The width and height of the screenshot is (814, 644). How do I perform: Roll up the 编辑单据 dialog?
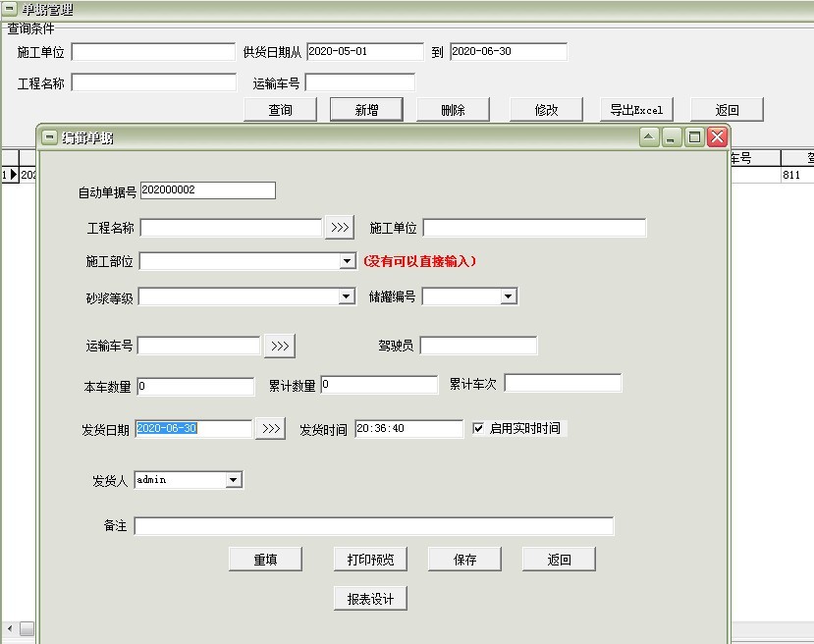click(x=649, y=137)
